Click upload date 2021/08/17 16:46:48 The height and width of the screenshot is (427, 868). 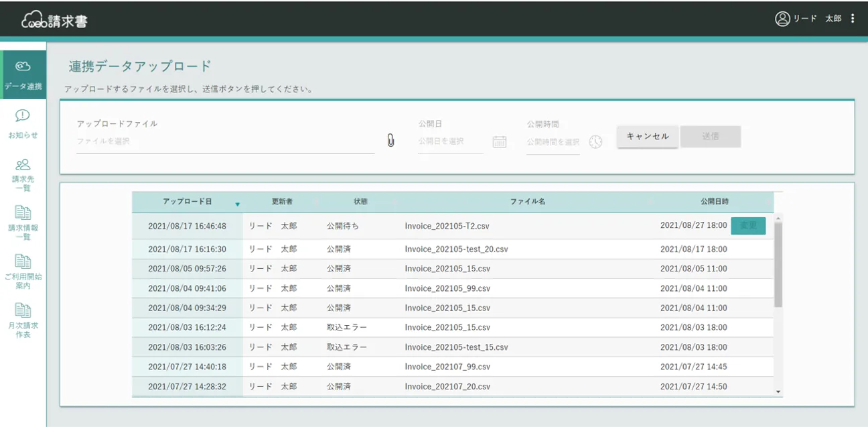(x=187, y=227)
